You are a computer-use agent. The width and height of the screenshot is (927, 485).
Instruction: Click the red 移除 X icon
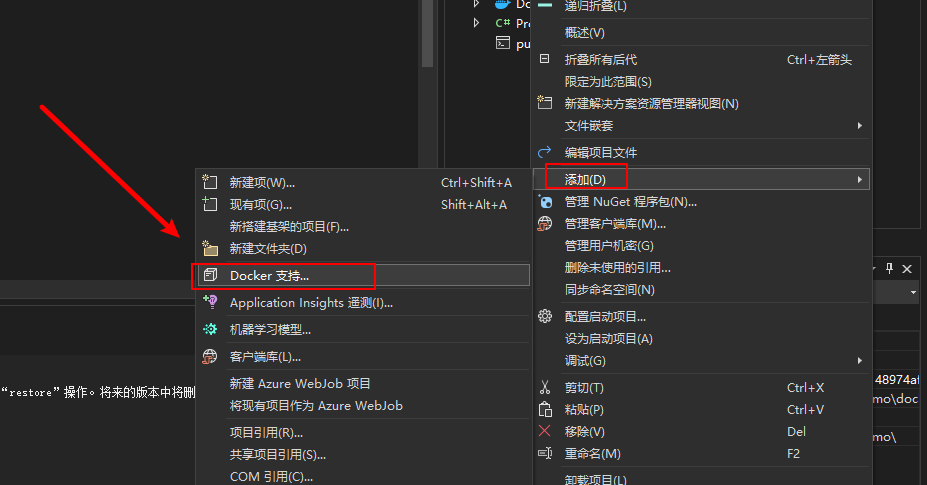point(544,431)
